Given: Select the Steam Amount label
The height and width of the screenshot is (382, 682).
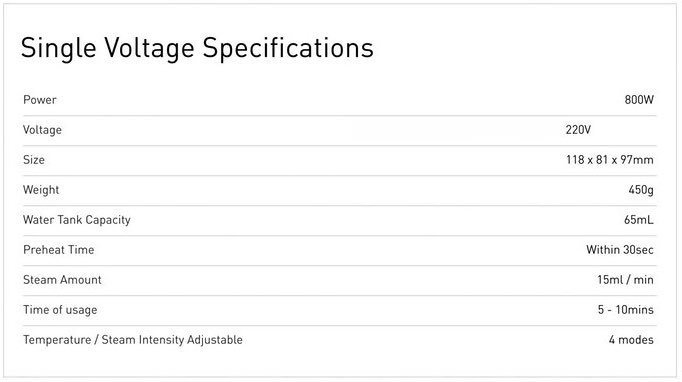Looking at the screenshot, I should click(62, 280).
